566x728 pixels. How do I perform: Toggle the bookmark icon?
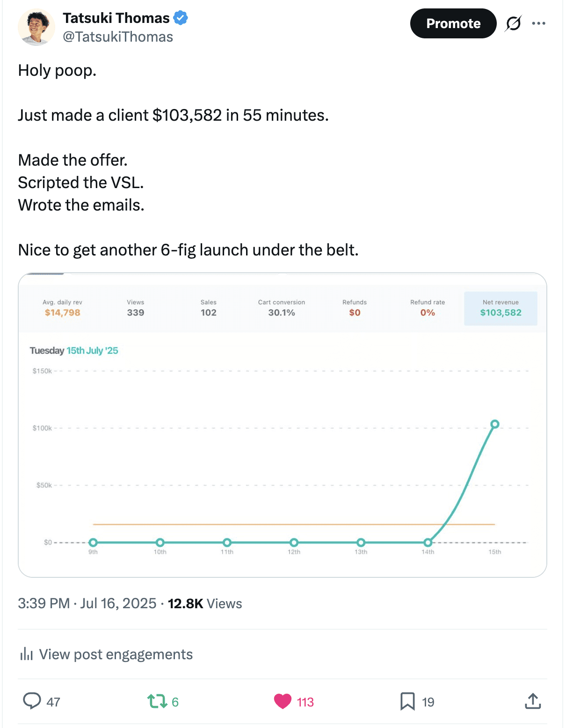tap(407, 701)
